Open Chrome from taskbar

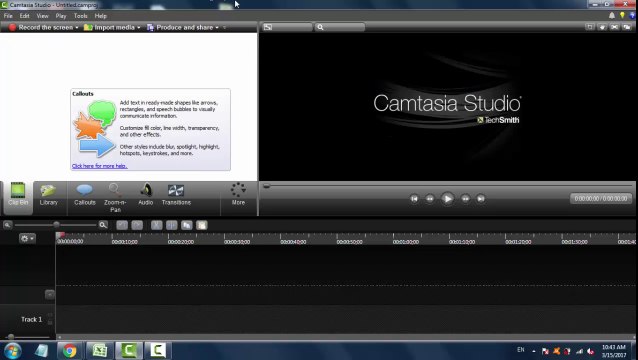click(70, 350)
